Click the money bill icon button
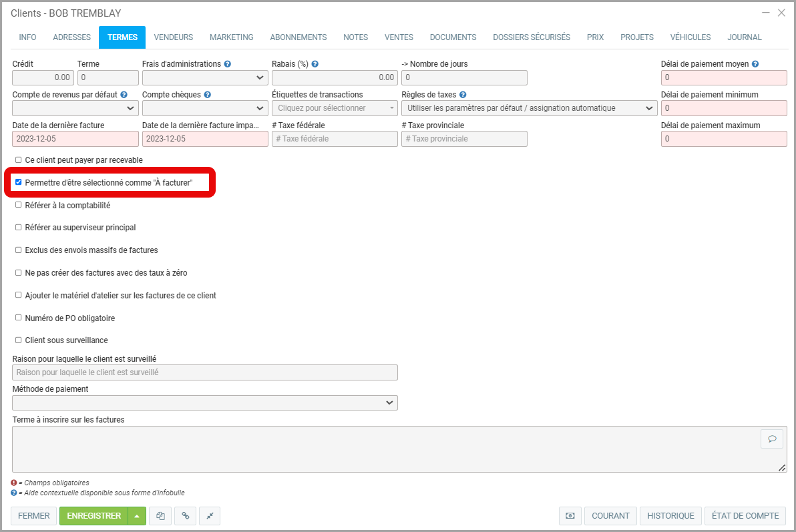The height and width of the screenshot is (532, 796). (570, 516)
